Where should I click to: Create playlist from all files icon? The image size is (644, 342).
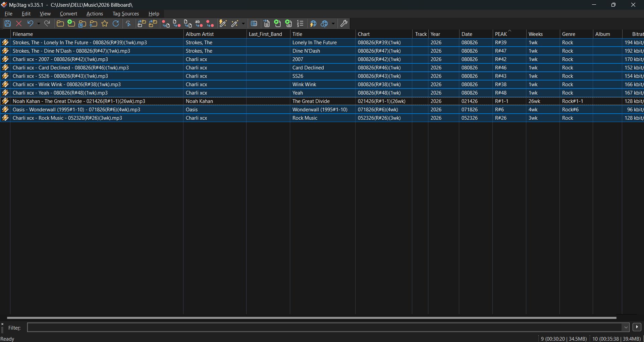277,23
